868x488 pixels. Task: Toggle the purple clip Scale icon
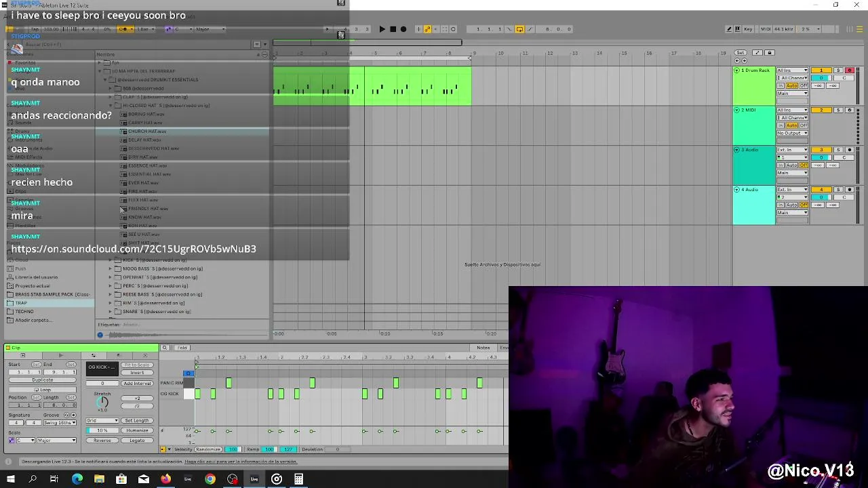(x=12, y=441)
